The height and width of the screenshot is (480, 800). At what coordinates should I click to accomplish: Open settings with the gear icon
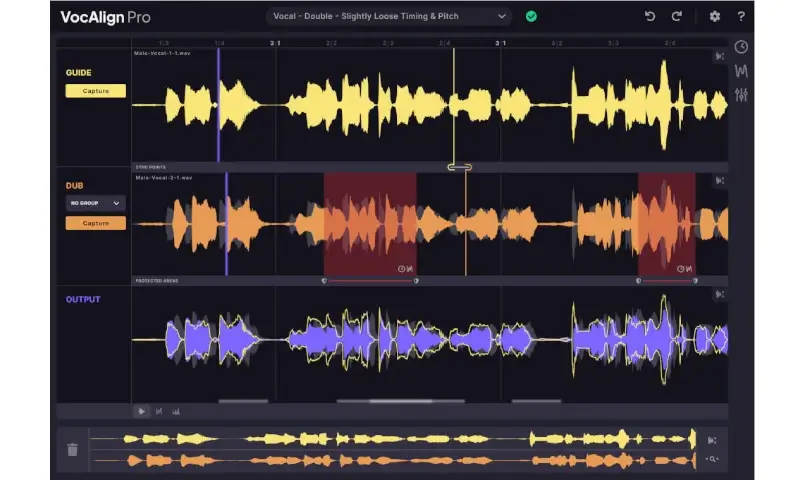[714, 16]
